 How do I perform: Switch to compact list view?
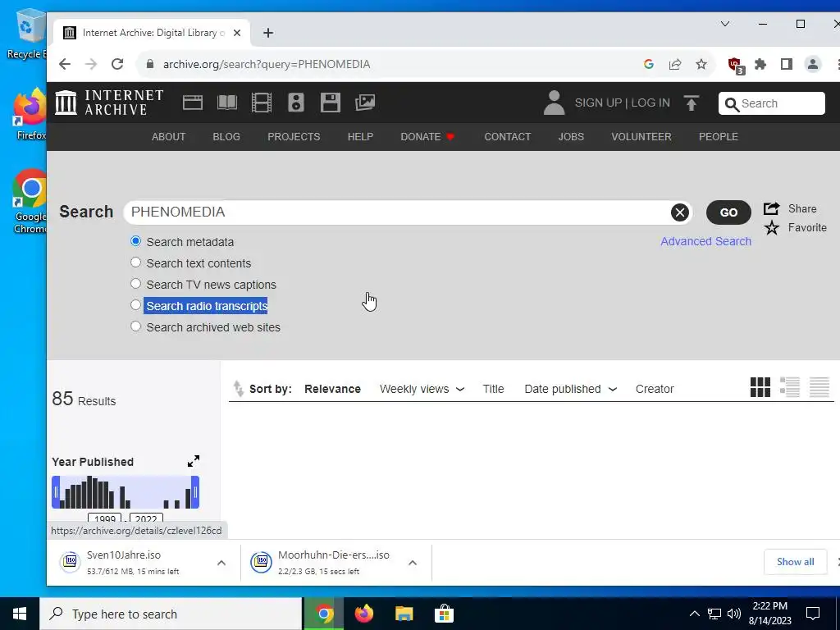pyautogui.click(x=819, y=387)
